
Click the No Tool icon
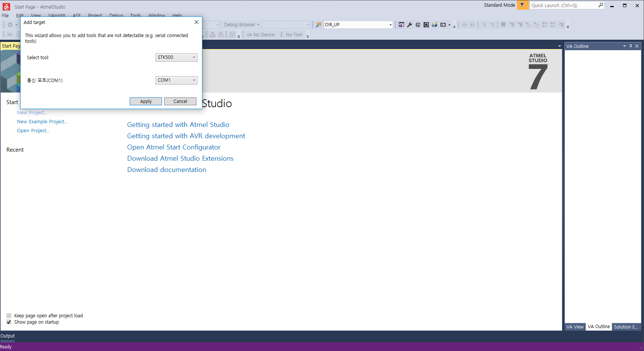282,35
